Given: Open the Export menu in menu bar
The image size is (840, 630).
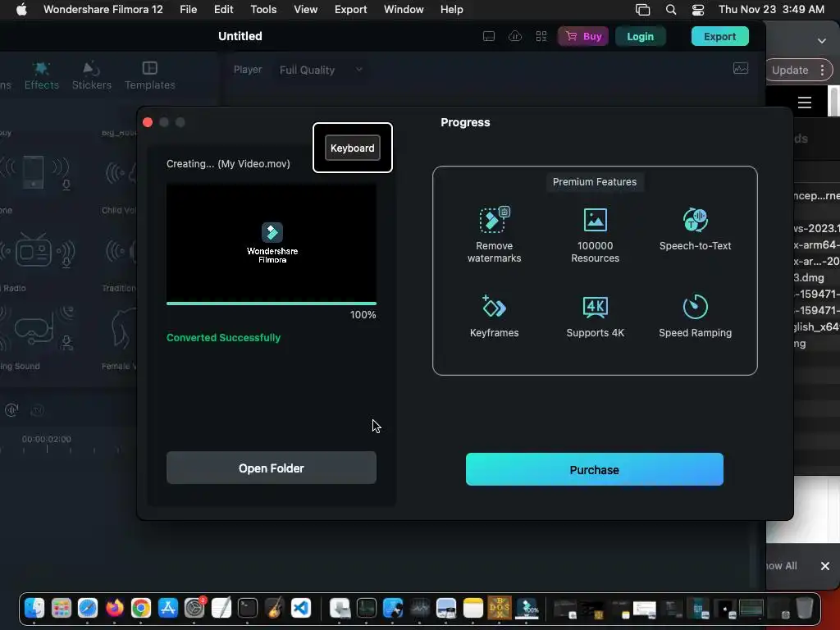Looking at the screenshot, I should pyautogui.click(x=350, y=9).
